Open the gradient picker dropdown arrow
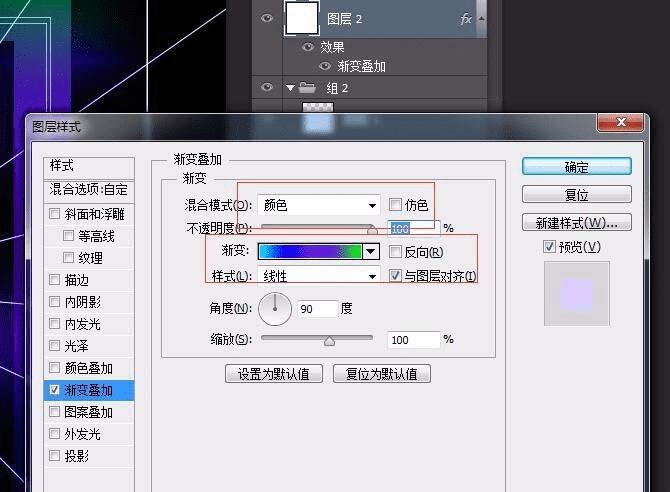 coord(371,252)
